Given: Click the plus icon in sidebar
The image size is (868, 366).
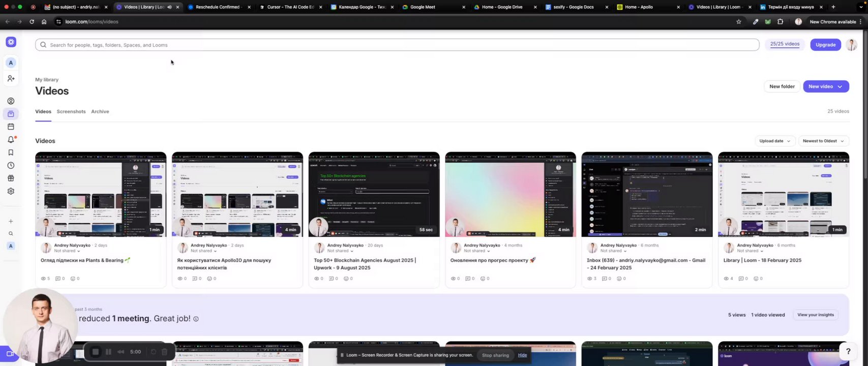Looking at the screenshot, I should pos(11,221).
